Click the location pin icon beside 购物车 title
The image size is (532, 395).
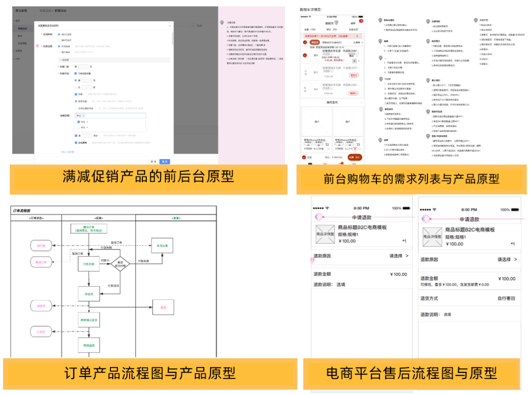(336, 22)
